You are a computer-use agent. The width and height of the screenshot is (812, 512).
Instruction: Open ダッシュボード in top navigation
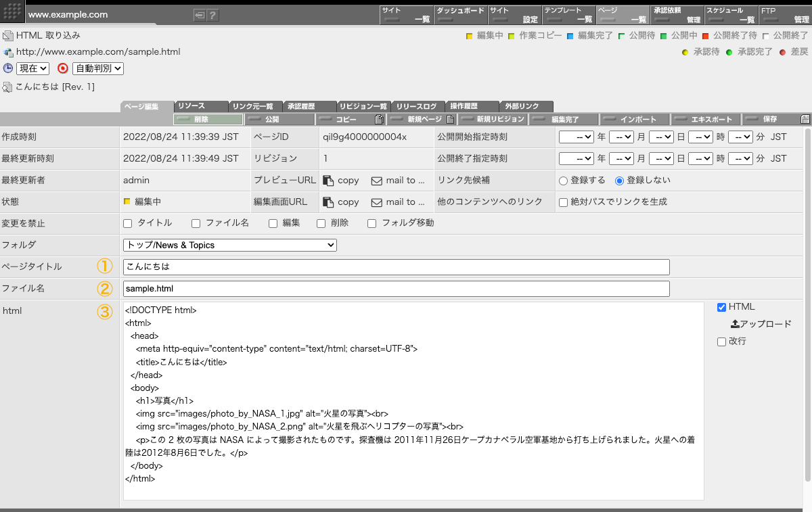pyautogui.click(x=460, y=15)
